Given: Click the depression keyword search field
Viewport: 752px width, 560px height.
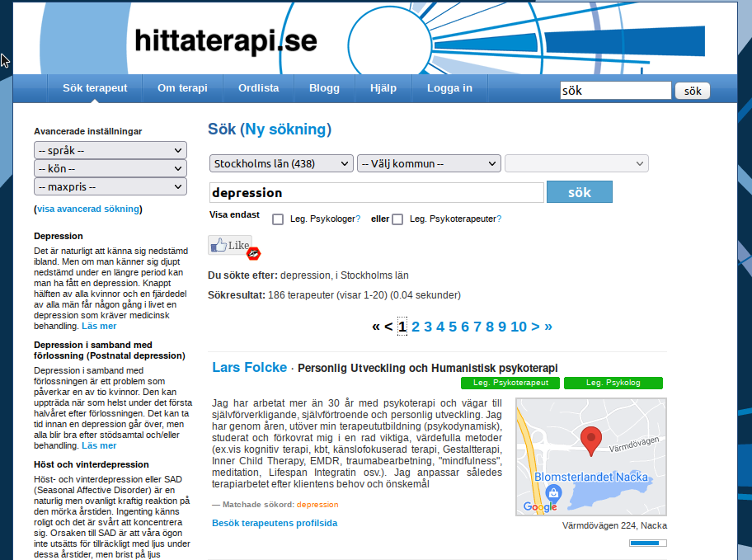Looking at the screenshot, I should click(x=376, y=193).
